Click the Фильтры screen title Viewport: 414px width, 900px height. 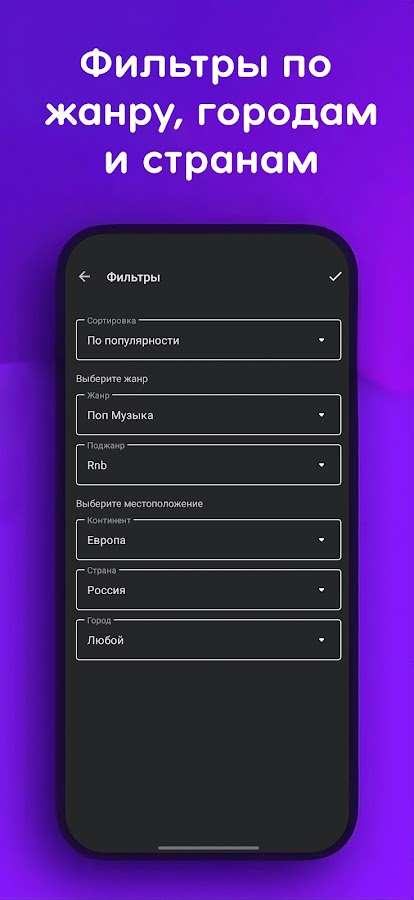(x=133, y=277)
